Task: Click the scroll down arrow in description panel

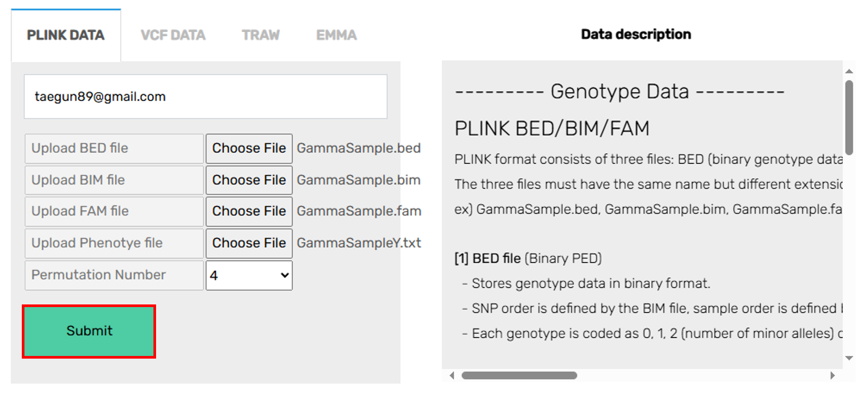Action: pos(849,358)
